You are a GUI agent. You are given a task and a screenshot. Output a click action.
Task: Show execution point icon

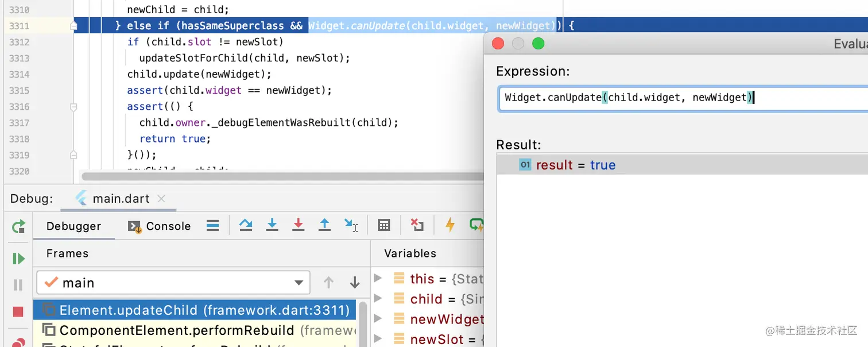coord(213,225)
